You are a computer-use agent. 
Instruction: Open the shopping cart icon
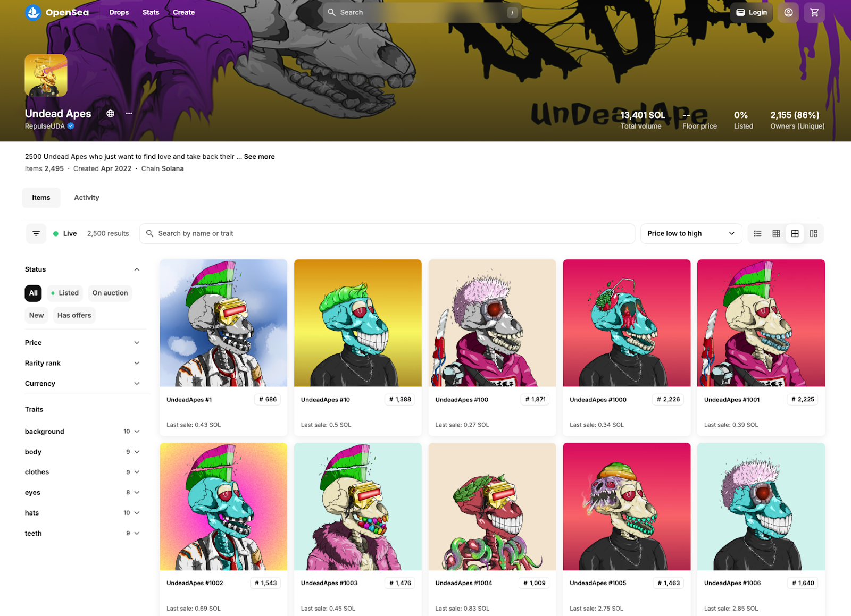click(814, 12)
